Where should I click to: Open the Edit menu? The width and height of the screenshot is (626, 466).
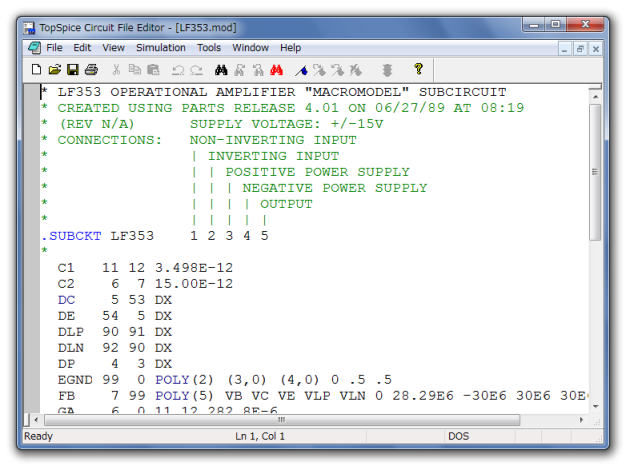82,48
